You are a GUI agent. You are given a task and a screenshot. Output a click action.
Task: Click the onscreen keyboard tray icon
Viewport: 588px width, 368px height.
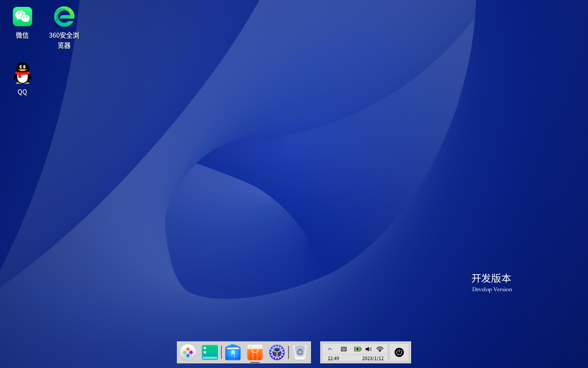click(344, 349)
